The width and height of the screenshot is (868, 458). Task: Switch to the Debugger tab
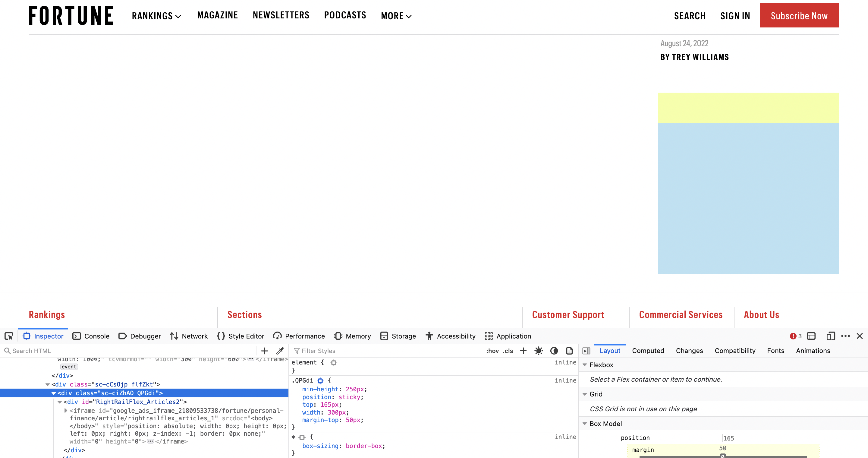(x=140, y=336)
